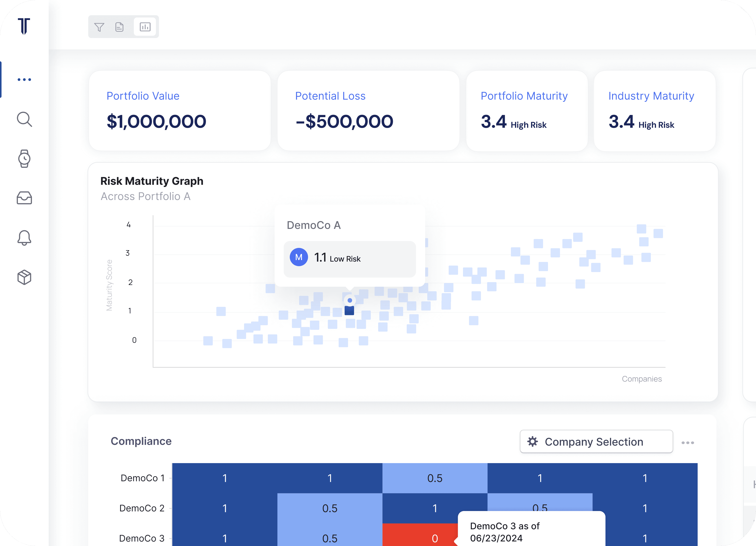Select the DemoCo 3 row label
The width and height of the screenshot is (756, 546).
click(x=142, y=538)
